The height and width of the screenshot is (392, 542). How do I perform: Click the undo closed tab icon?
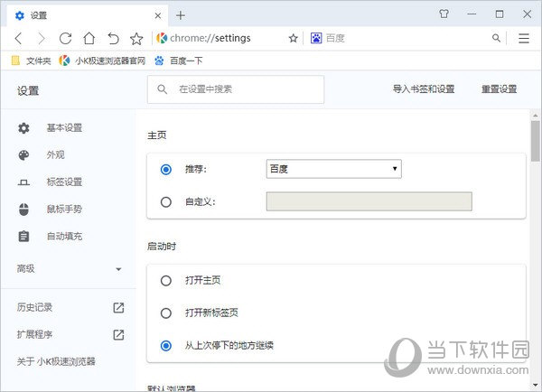coord(113,38)
